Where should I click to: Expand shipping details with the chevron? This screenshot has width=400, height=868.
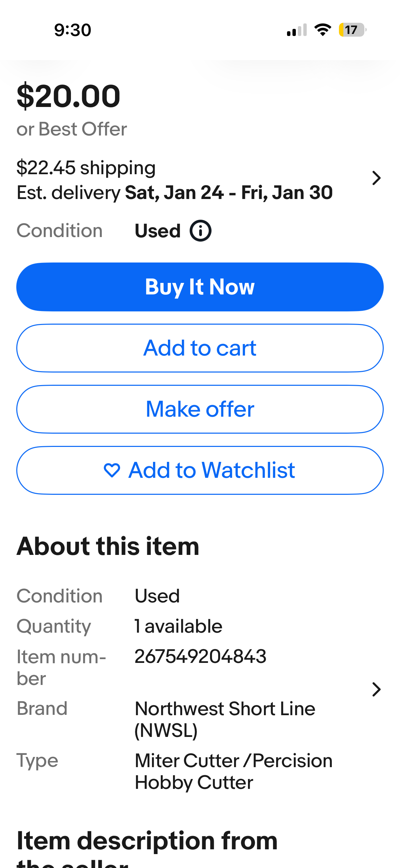(x=376, y=178)
